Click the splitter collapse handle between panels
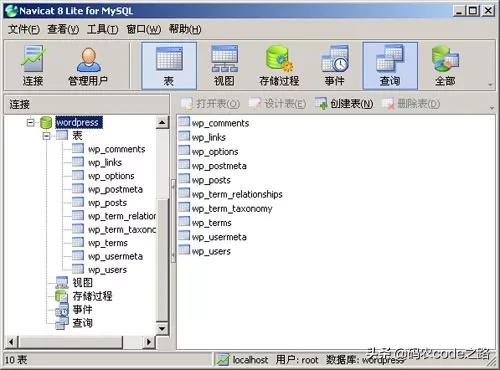Viewport: 500px width, 370px height. 173,221
